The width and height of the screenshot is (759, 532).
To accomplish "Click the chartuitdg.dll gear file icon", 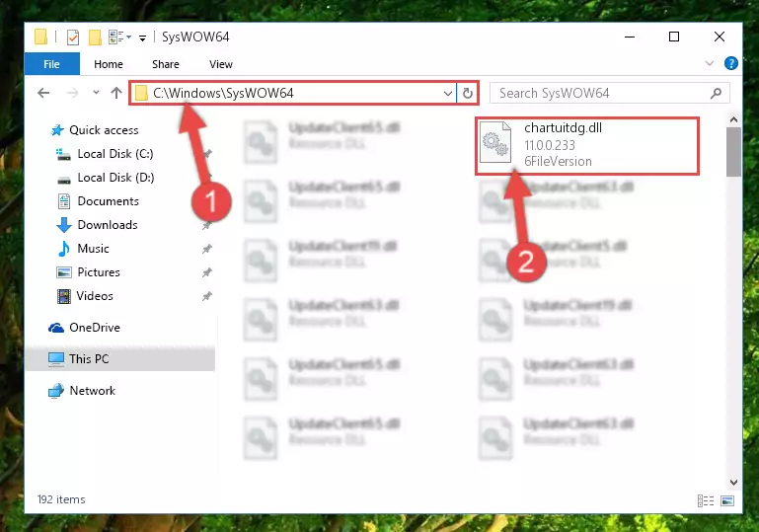I will pyautogui.click(x=495, y=142).
